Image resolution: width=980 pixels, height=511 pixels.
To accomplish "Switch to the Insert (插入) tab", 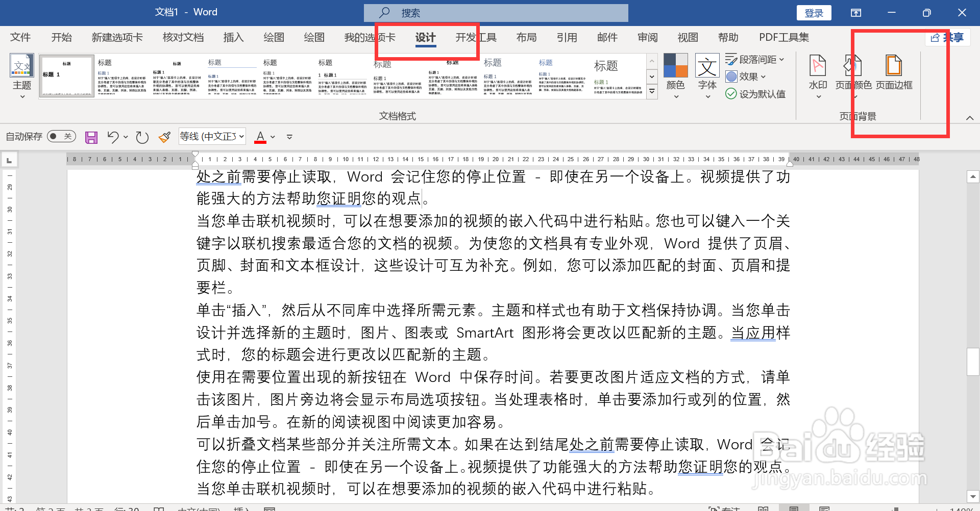I will point(233,37).
